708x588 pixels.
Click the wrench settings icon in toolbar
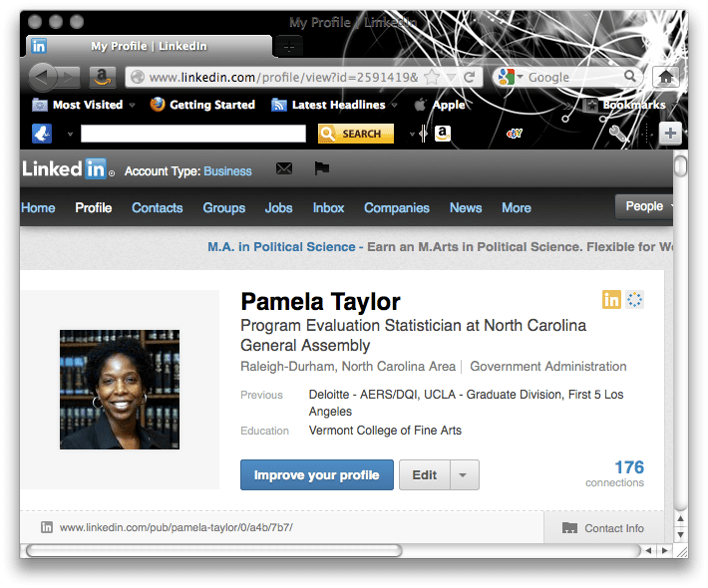tap(615, 134)
